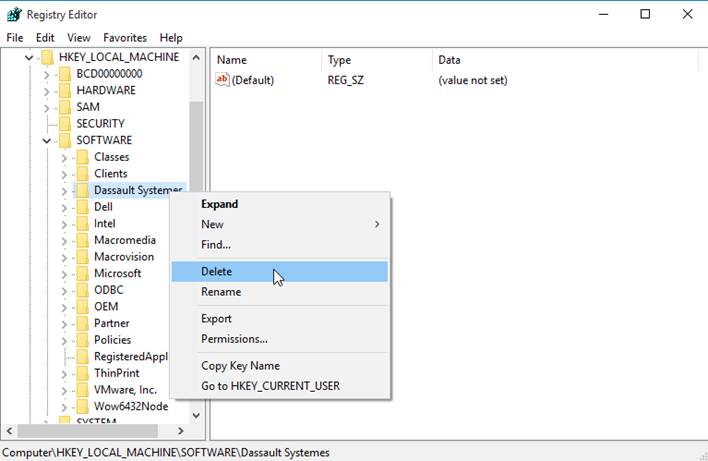The image size is (708, 461).
Task: Expand the BCD00000000 key
Action: (47, 75)
